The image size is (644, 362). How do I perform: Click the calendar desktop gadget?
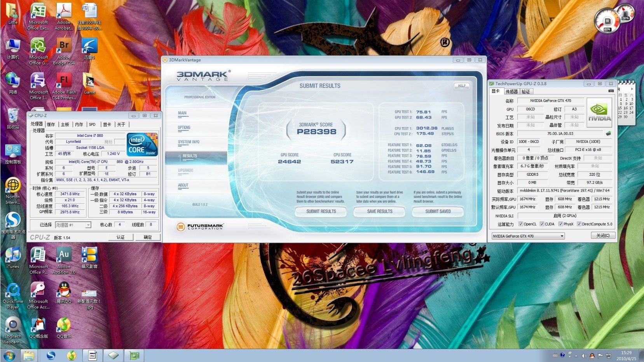[626, 103]
